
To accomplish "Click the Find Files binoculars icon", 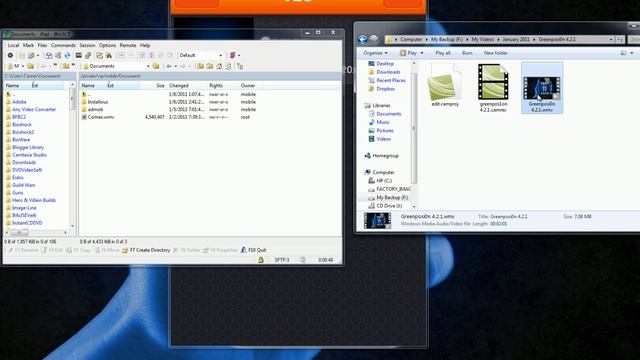I will (x=109, y=55).
